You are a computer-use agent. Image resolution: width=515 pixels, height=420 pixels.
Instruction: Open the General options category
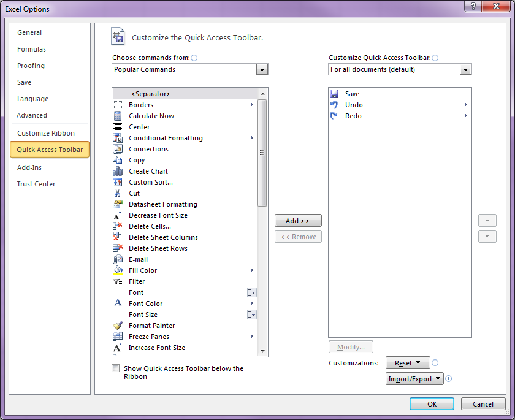(x=29, y=32)
